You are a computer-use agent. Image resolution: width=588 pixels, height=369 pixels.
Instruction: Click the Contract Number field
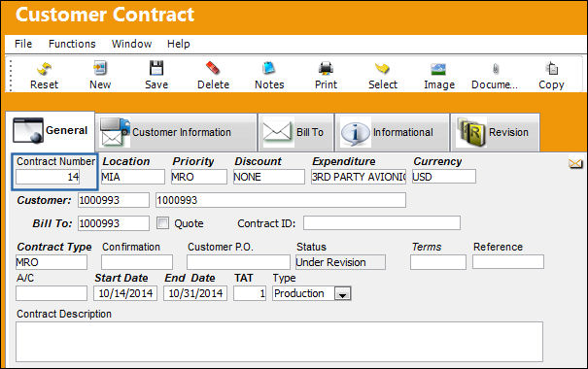[x=48, y=177]
